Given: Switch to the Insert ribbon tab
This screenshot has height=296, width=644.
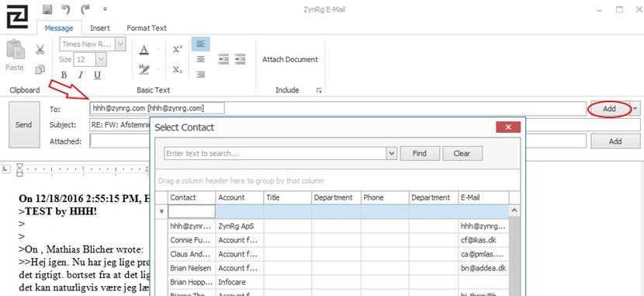Looking at the screenshot, I should point(100,28).
